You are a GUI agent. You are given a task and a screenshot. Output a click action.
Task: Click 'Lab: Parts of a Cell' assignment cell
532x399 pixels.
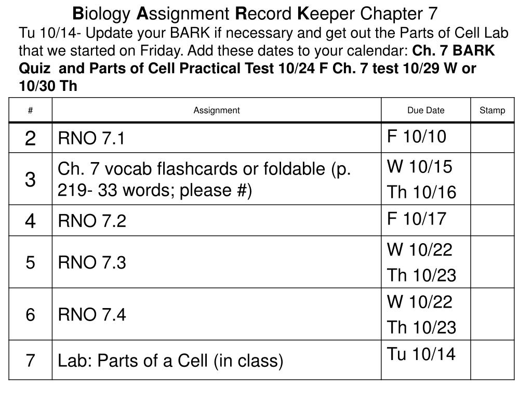tap(217, 361)
